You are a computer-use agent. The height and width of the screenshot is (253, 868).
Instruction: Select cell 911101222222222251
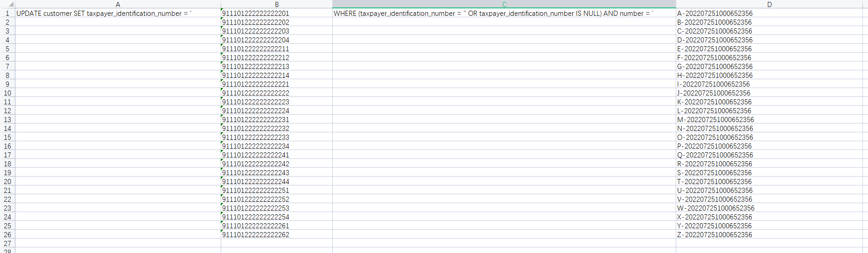click(277, 190)
